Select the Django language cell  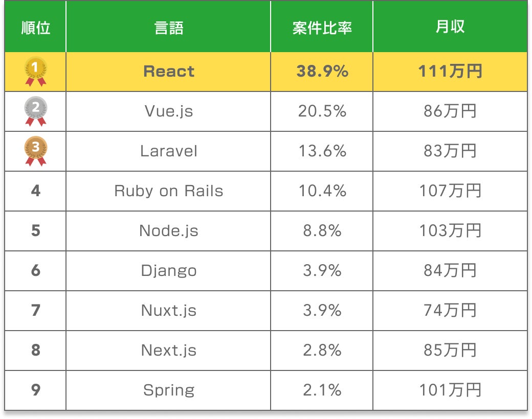pos(168,271)
